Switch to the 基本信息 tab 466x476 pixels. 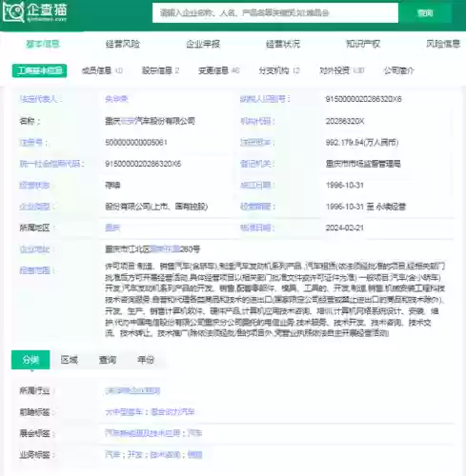click(x=43, y=44)
